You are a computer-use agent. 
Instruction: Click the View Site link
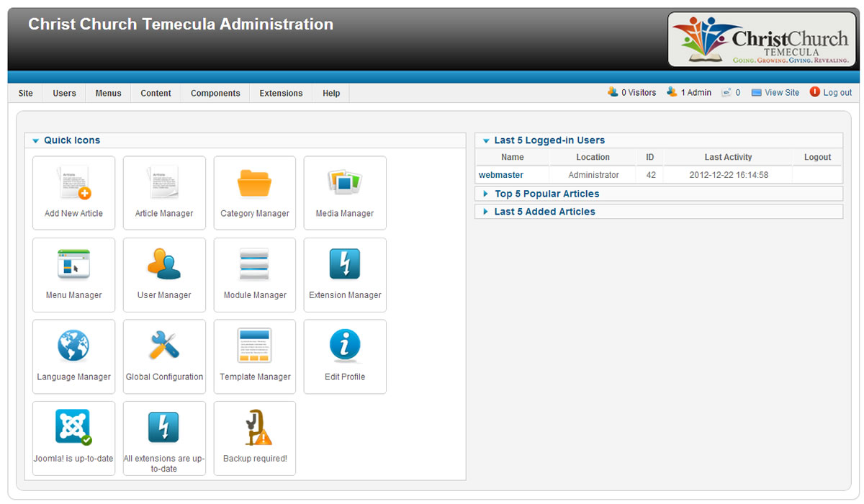(x=775, y=92)
